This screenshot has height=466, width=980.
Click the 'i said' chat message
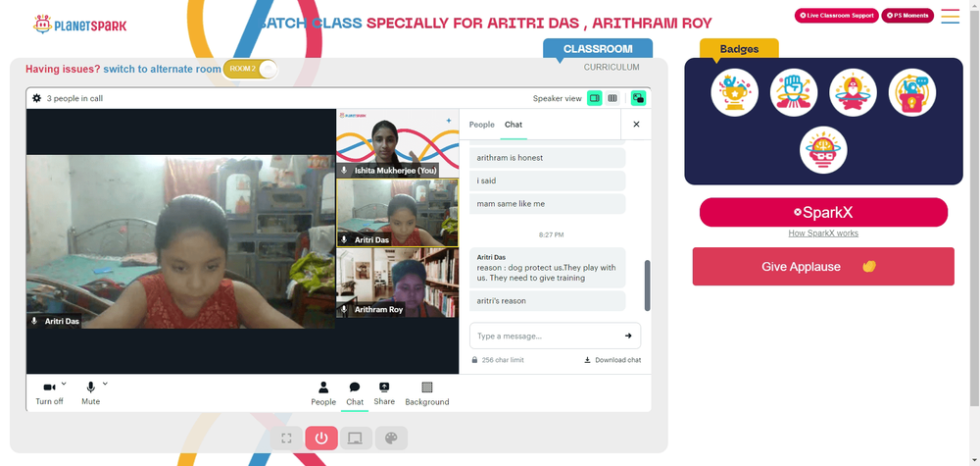click(x=548, y=181)
